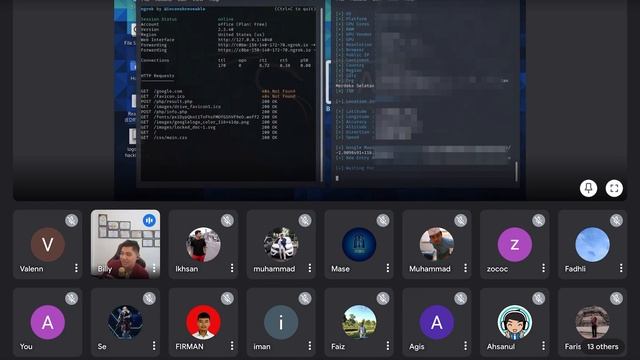Select the purple A avatar on You tile
This screenshot has width=640, height=360.
pyautogui.click(x=48, y=322)
